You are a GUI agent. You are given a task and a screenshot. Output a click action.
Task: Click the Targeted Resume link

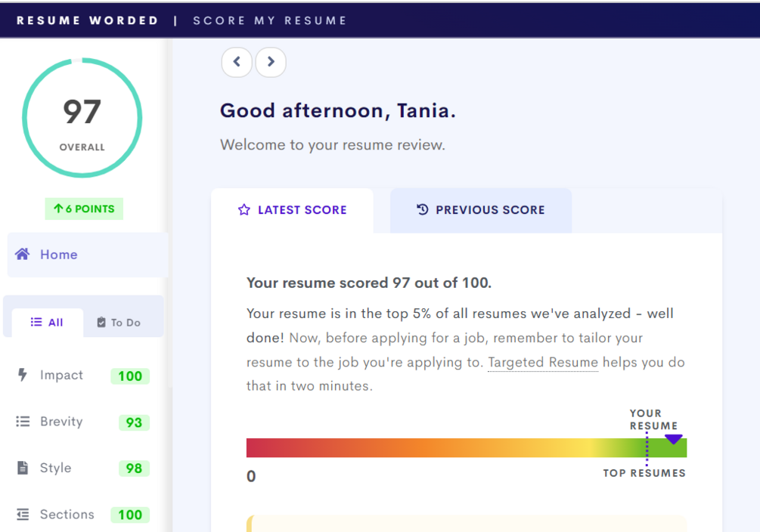pos(543,363)
